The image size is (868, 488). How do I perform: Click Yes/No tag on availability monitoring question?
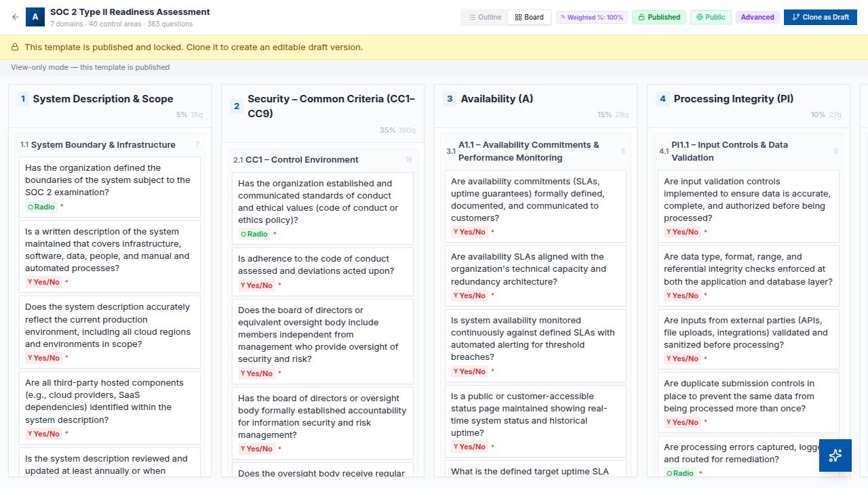click(x=469, y=371)
